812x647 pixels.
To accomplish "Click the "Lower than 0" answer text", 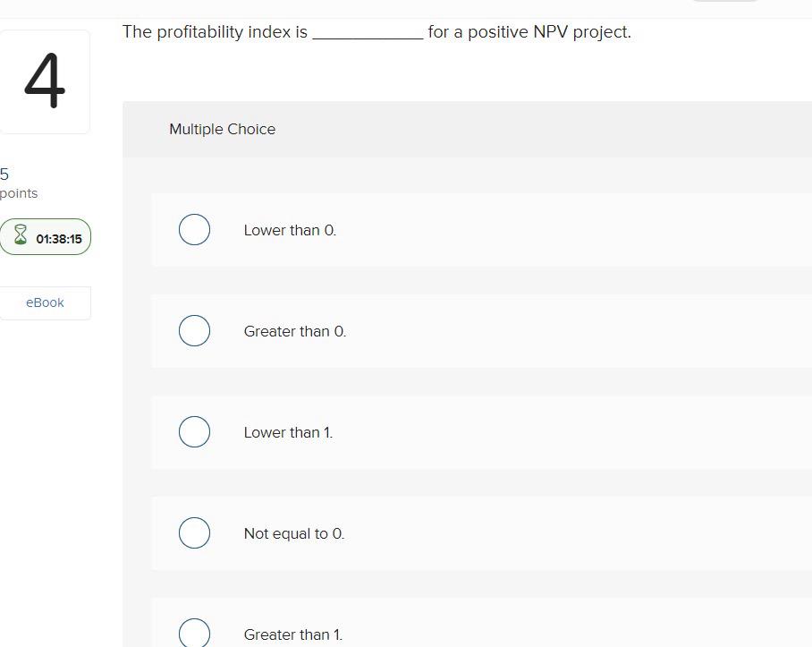I will [x=290, y=230].
